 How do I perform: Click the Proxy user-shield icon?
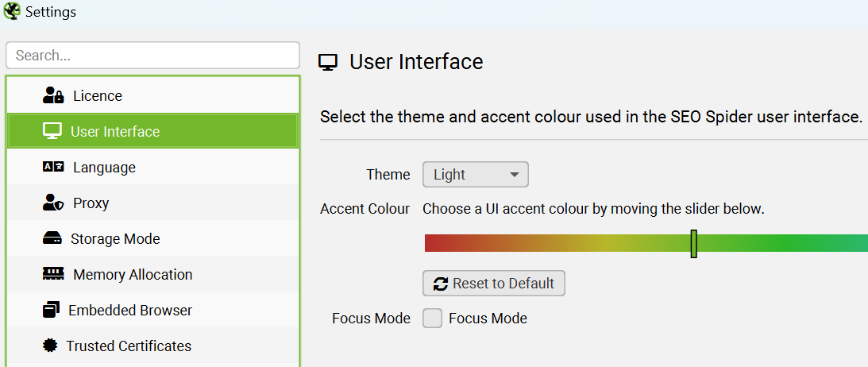point(53,203)
